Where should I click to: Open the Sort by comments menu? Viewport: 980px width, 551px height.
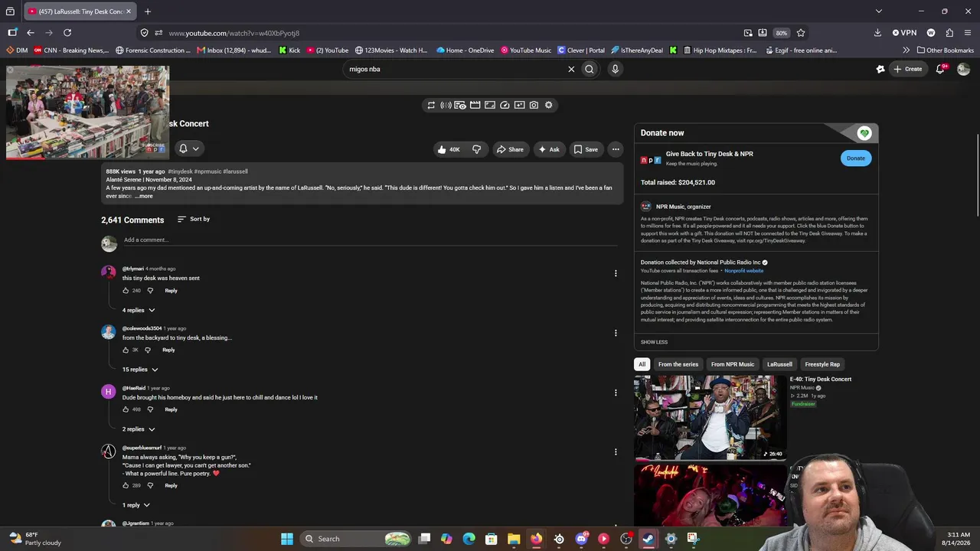tap(194, 219)
